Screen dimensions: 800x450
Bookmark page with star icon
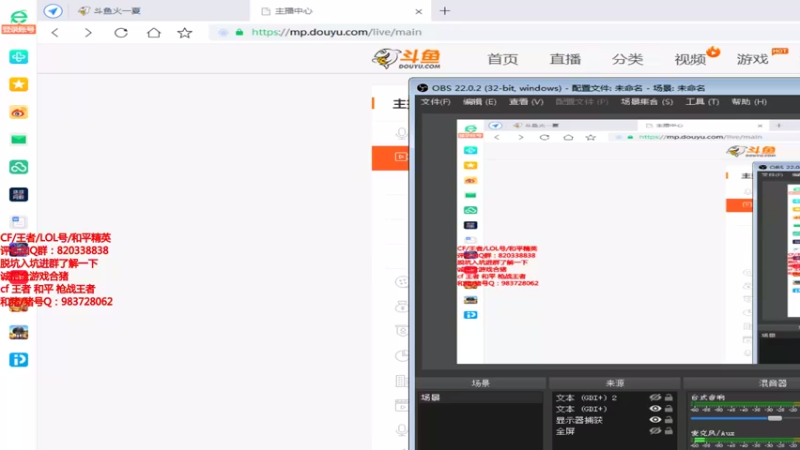point(185,33)
